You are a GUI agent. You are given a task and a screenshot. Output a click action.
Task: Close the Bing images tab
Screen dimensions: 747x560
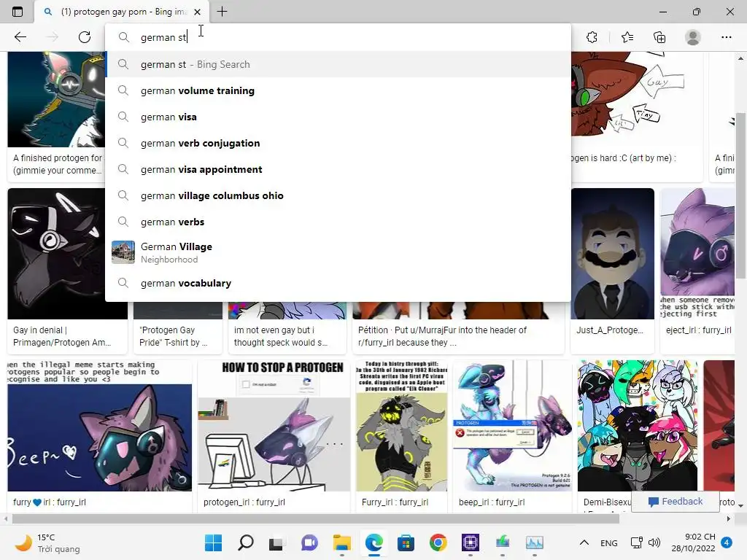(197, 12)
